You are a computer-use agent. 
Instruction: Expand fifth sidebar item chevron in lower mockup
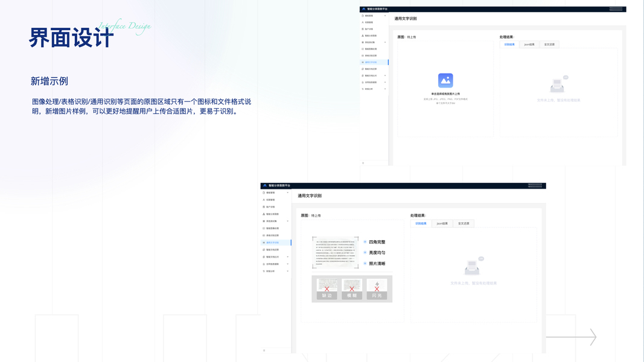pos(287,221)
